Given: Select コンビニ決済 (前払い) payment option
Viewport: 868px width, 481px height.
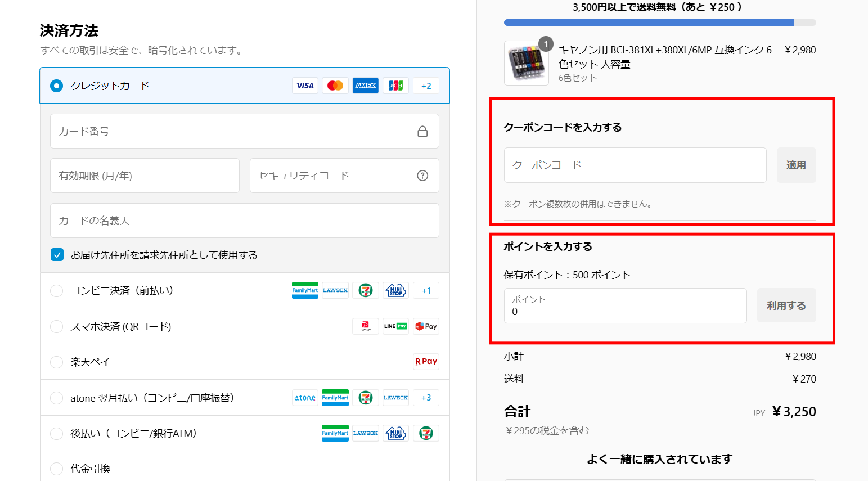Looking at the screenshot, I should [x=57, y=291].
